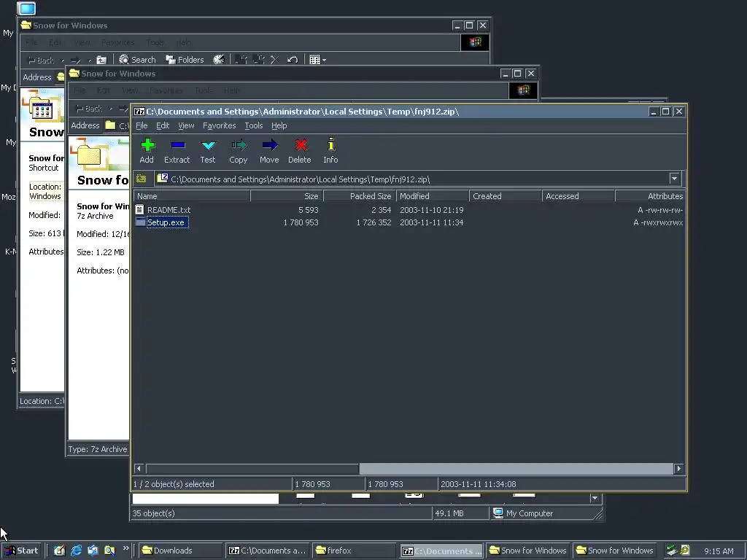Click the right arrow of 7-Zip horizontal scrollbar
Viewport: 747px width, 560px height.
click(678, 469)
